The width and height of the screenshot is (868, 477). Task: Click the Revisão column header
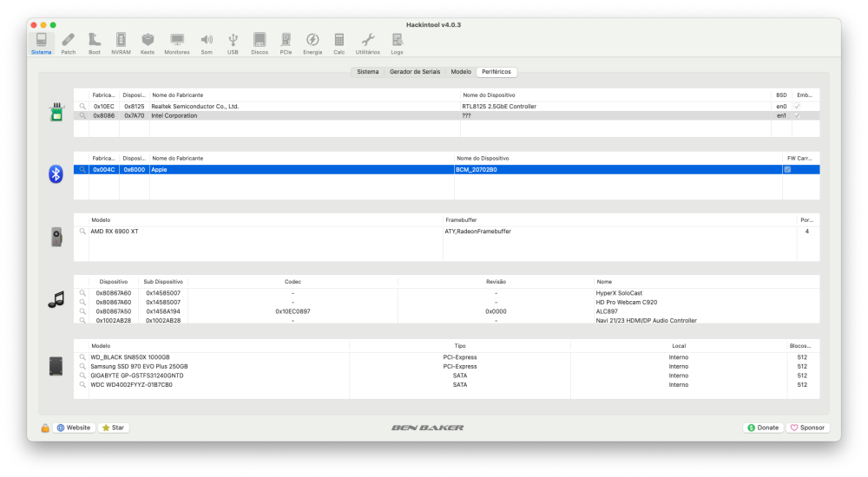(x=496, y=282)
